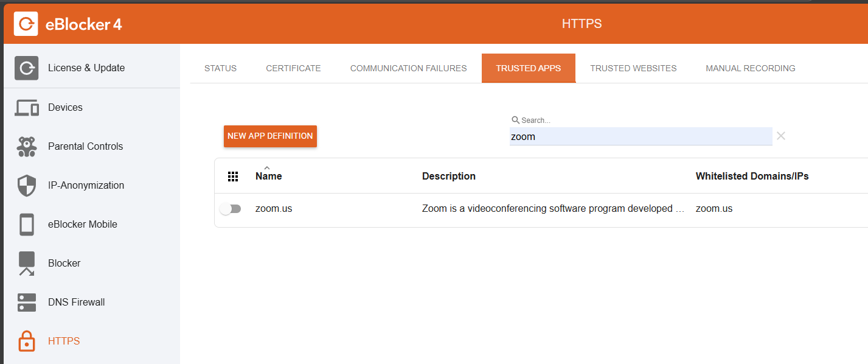Enable the zoom.us trusted app toggle
The image size is (868, 364).
231,209
